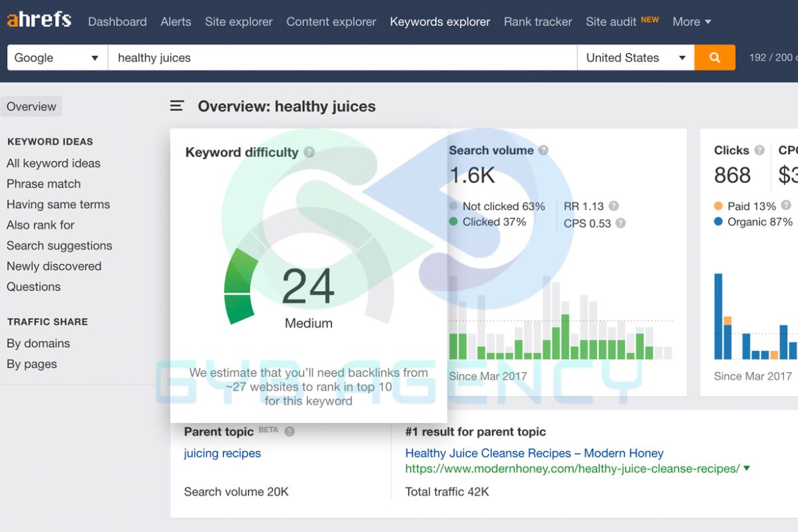Image resolution: width=798 pixels, height=532 pixels.
Task: Open Also rank for report
Action: 41,225
